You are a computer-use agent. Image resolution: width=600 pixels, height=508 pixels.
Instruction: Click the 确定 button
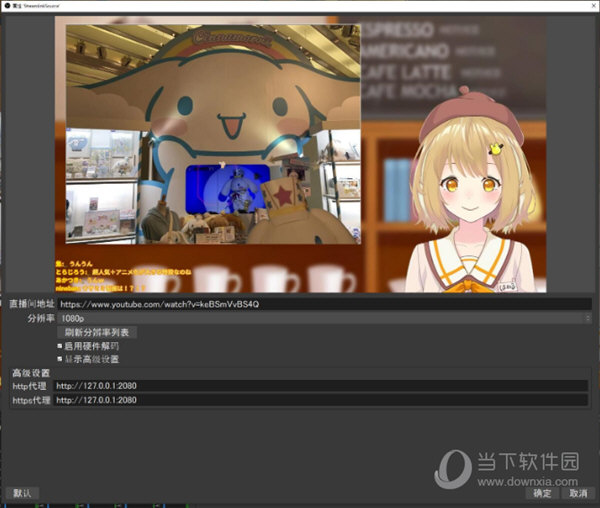click(542, 493)
